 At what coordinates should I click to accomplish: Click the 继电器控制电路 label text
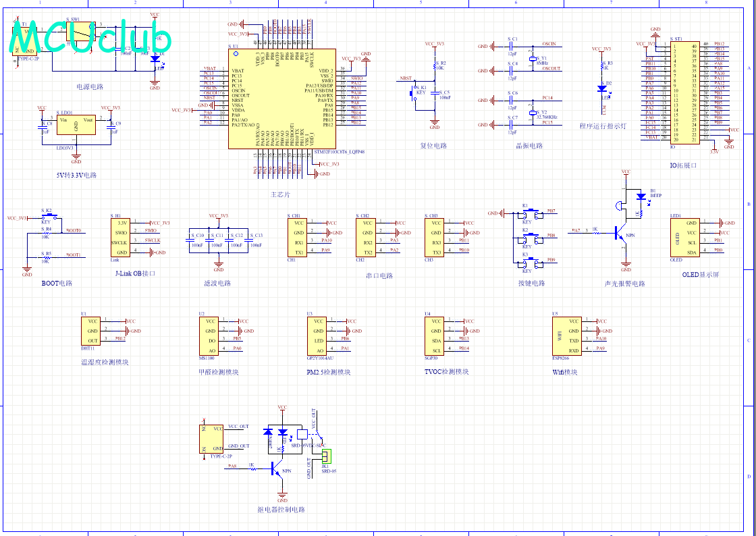281,509
